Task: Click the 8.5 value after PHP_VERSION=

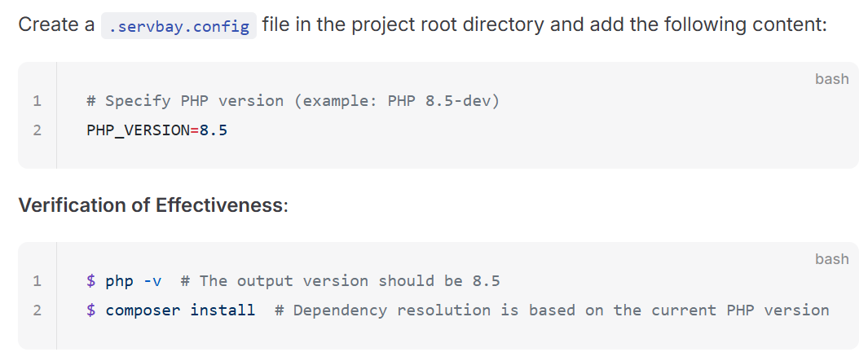Action: click(214, 130)
